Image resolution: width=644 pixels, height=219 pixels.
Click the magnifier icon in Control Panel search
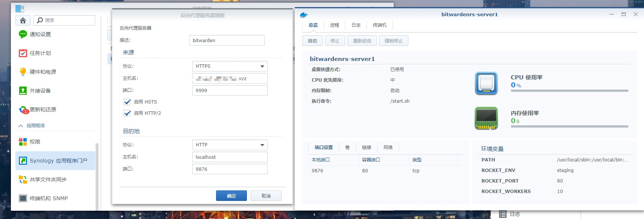coord(40,20)
